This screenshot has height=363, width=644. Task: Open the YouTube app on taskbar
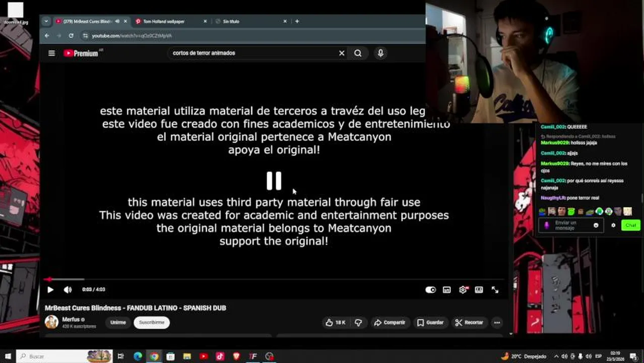[x=204, y=356]
